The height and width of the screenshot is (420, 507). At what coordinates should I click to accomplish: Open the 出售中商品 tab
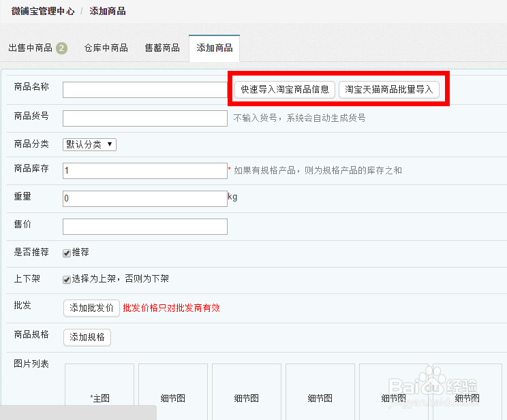[37, 48]
